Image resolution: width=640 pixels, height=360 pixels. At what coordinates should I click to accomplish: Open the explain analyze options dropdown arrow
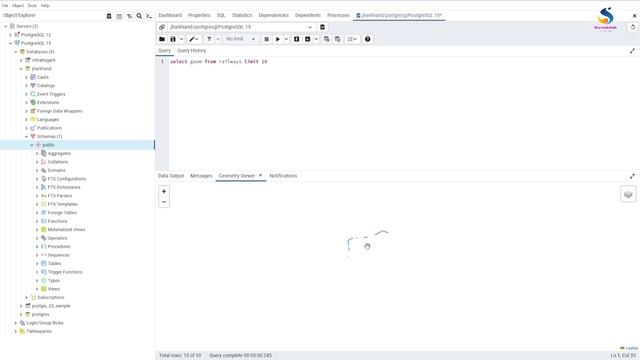coord(316,39)
